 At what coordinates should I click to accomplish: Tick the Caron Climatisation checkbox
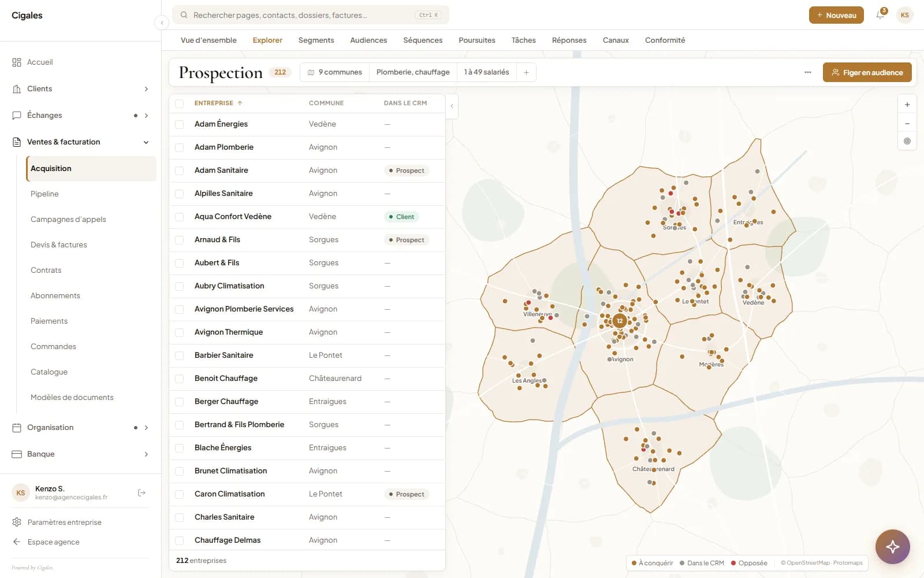click(x=180, y=494)
